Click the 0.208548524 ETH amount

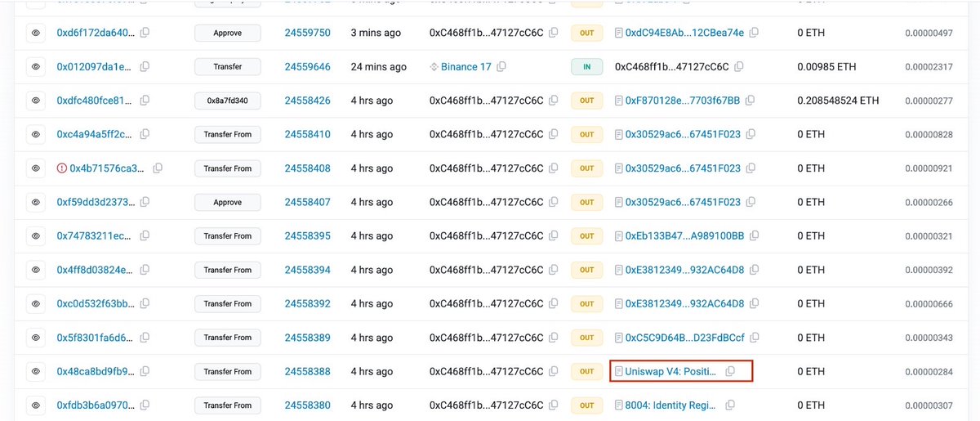[x=838, y=101]
